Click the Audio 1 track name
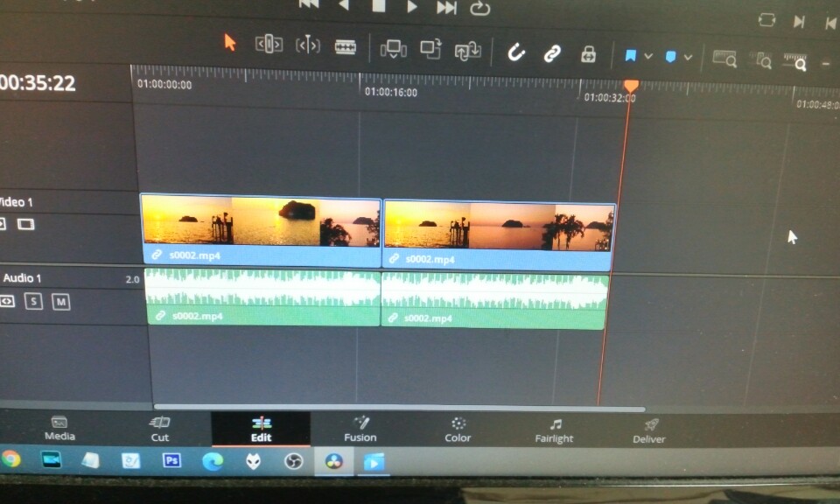840x504 pixels. (22, 278)
